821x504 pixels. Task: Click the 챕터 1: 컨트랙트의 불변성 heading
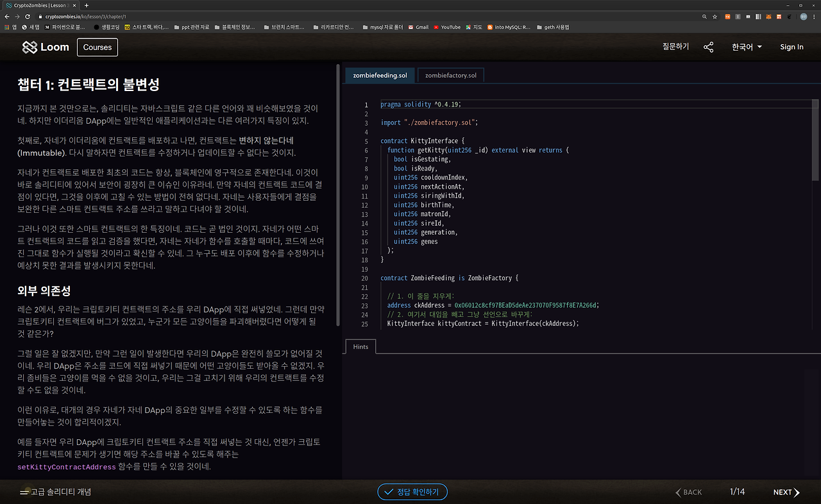tap(89, 84)
